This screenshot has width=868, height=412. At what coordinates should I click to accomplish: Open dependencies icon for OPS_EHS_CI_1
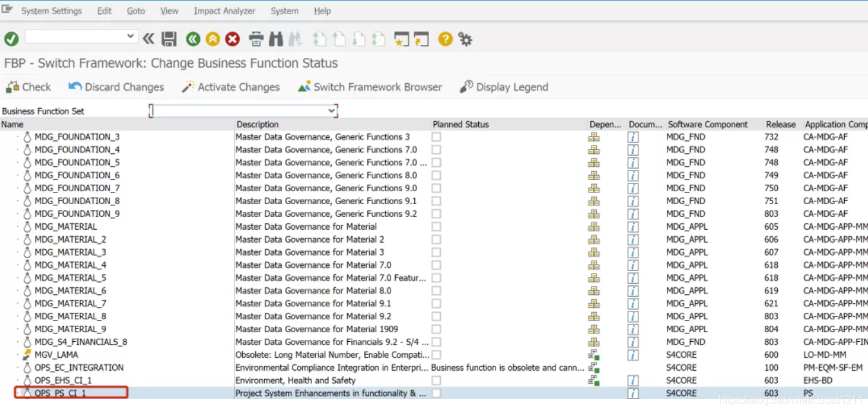[x=593, y=380]
